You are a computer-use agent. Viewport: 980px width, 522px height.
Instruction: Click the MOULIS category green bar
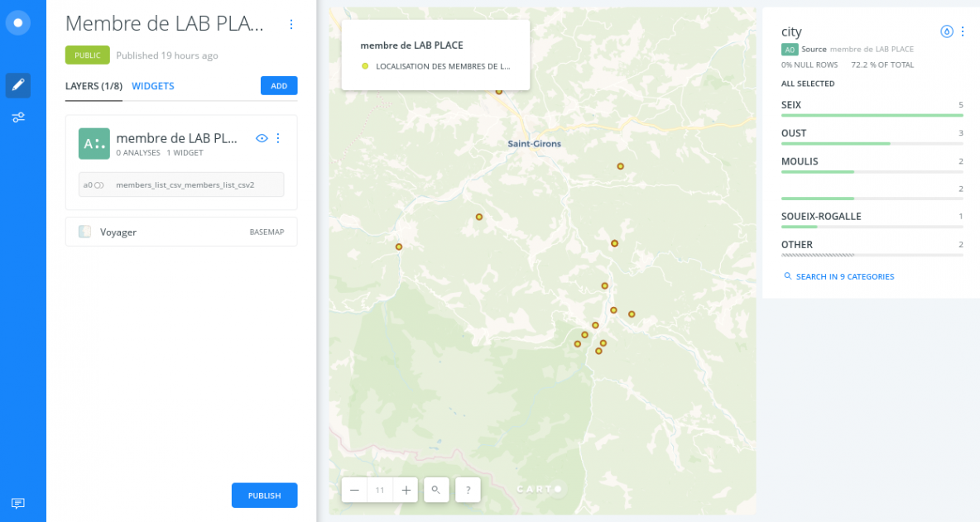[818, 172]
